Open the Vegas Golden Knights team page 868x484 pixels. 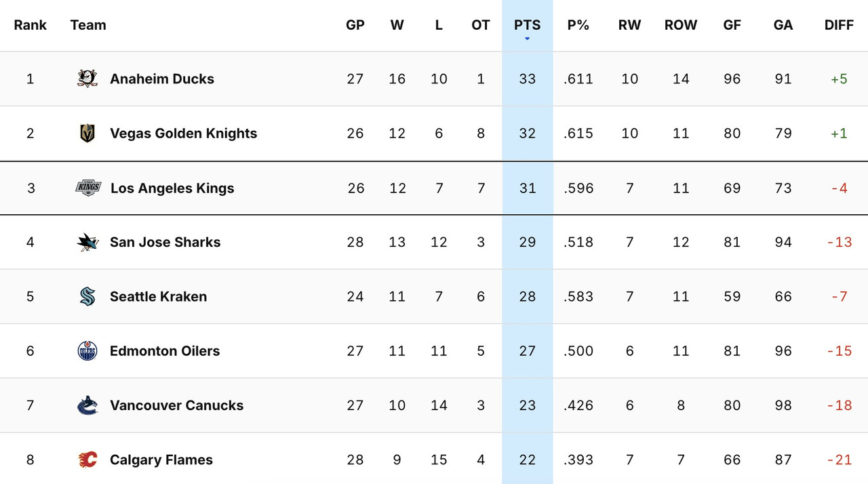pos(183,134)
